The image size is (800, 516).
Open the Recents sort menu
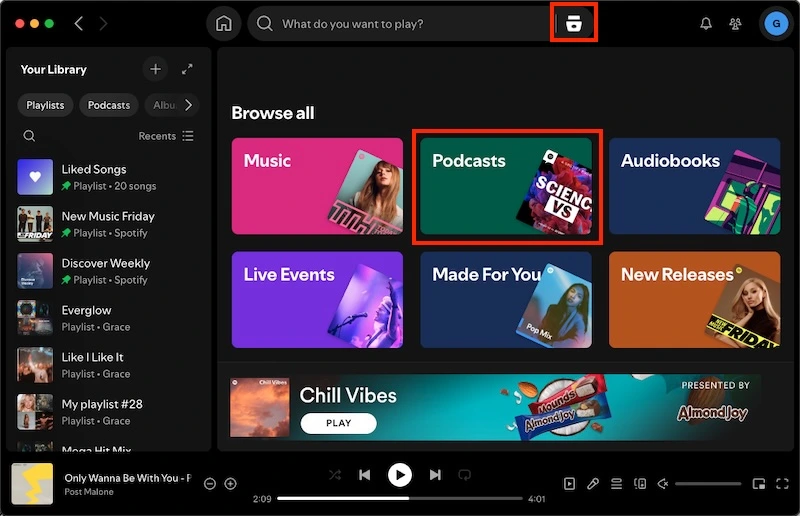pos(166,136)
